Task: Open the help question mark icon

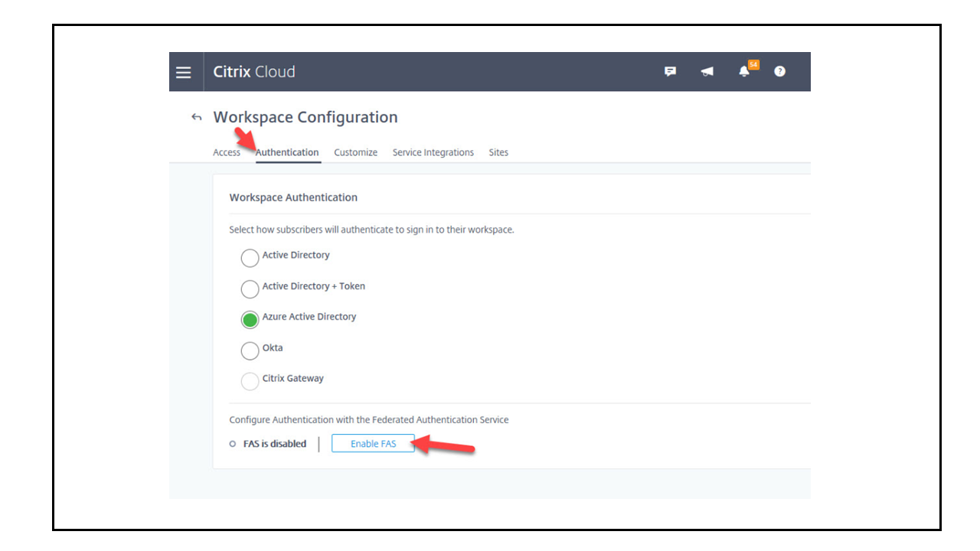Action: pyautogui.click(x=779, y=71)
